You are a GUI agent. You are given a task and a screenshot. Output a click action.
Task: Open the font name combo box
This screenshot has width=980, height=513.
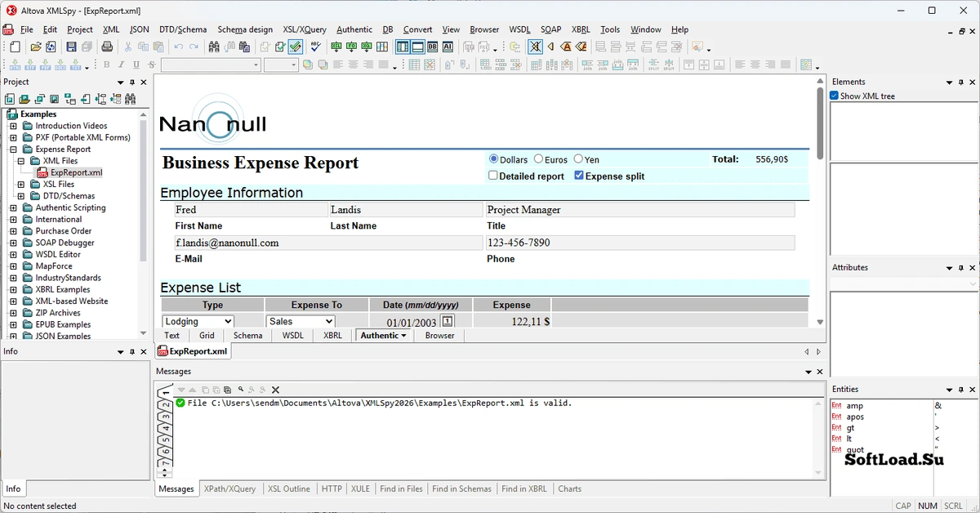tap(211, 65)
